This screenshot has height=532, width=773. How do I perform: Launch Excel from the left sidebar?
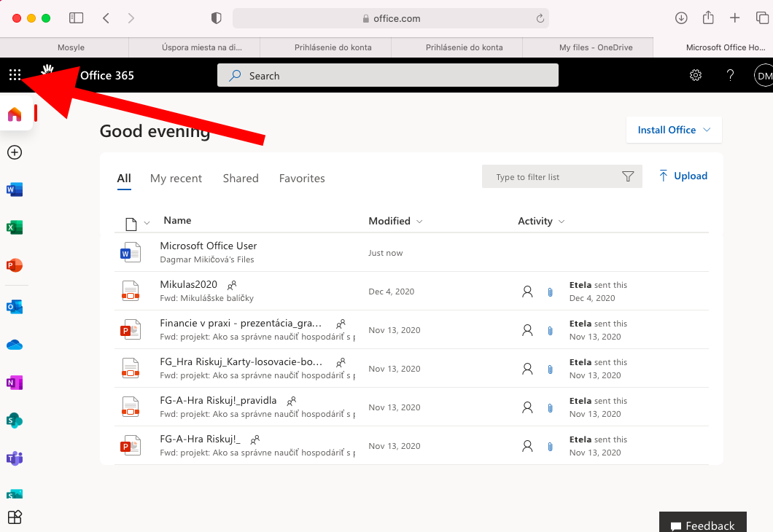tap(15, 227)
